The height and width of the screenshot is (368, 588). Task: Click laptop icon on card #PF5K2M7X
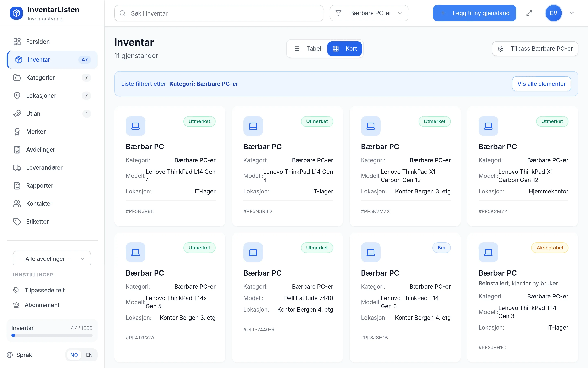371,126
